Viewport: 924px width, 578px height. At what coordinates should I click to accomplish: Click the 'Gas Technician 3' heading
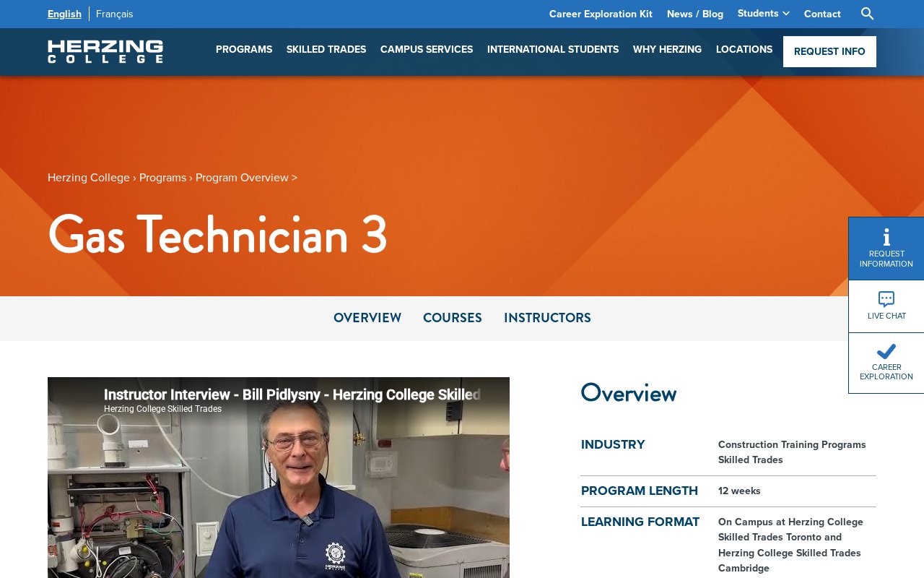click(217, 234)
